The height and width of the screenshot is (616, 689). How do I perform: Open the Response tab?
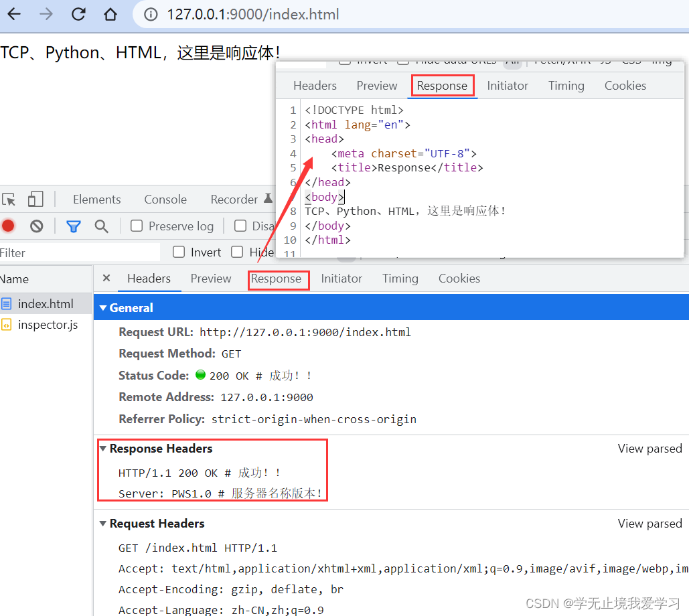279,279
